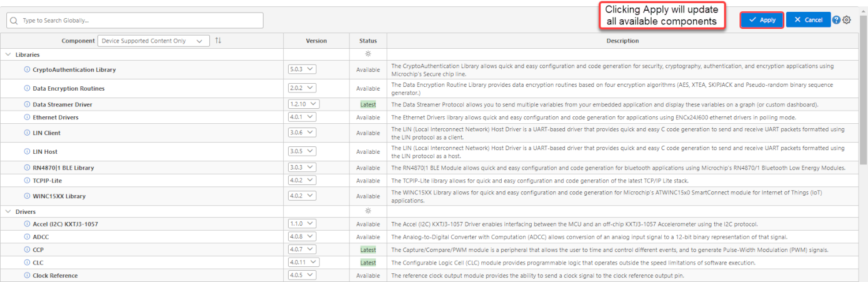The width and height of the screenshot is (868, 282).
Task: Click the Version column header
Action: [x=316, y=41]
